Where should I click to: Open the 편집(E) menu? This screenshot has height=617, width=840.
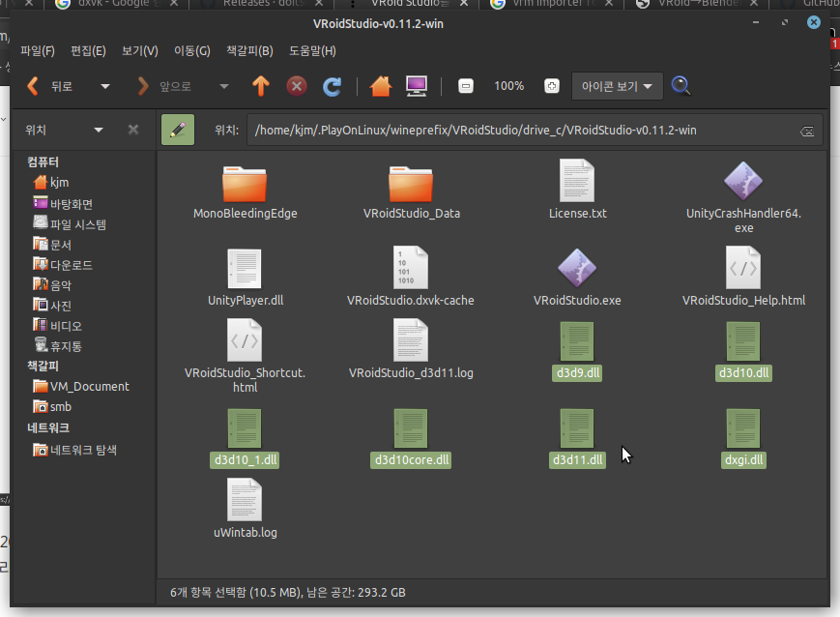(x=88, y=51)
